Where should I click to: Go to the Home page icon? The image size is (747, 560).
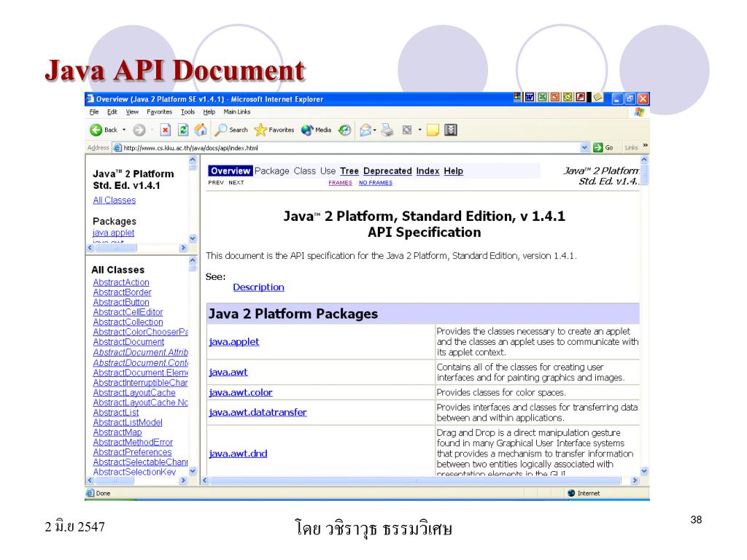click(201, 130)
